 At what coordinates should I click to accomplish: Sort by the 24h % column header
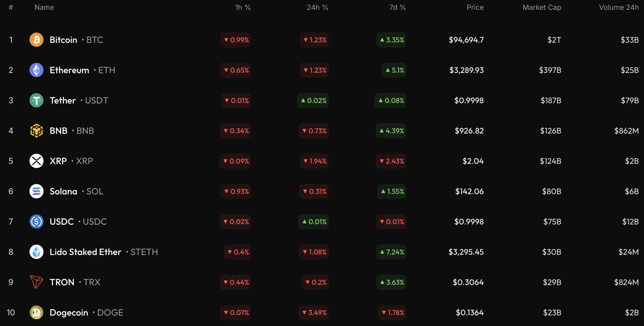pos(318,8)
